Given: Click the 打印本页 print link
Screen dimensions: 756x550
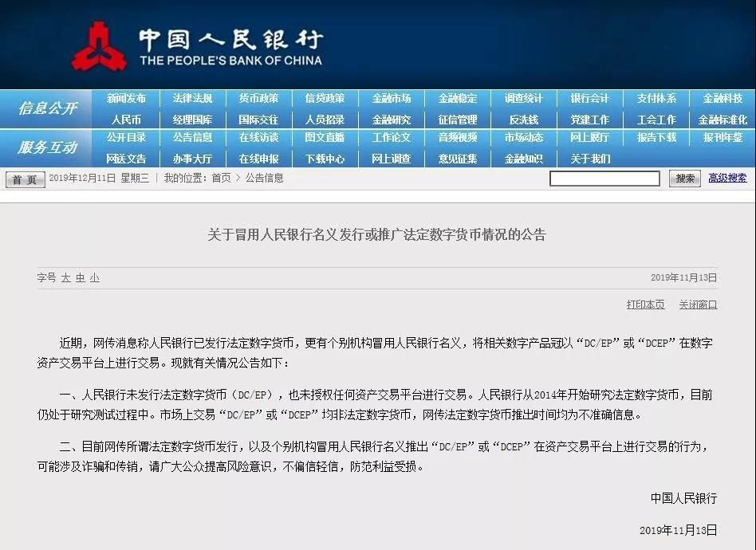Looking at the screenshot, I should [x=646, y=304].
